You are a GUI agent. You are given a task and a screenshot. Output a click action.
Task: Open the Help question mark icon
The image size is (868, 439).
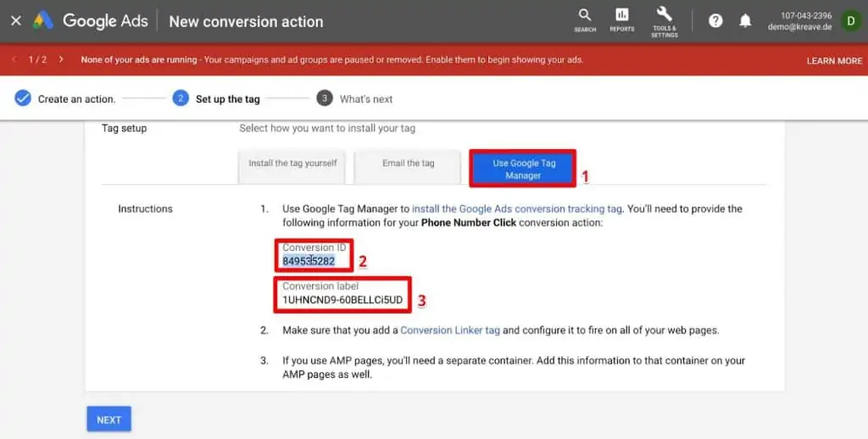[x=715, y=21]
